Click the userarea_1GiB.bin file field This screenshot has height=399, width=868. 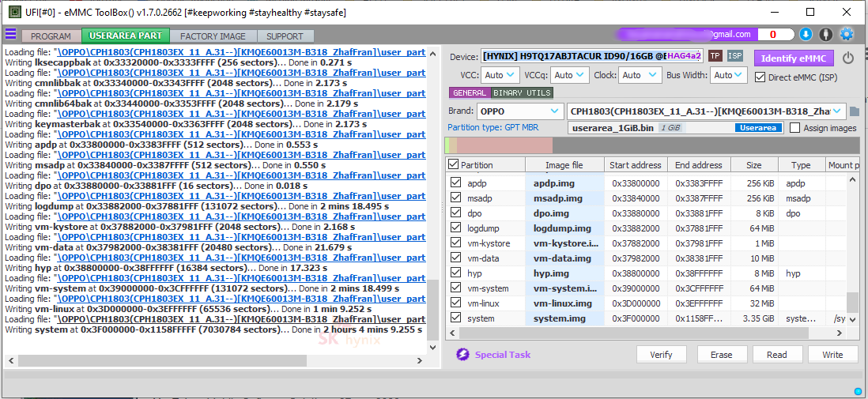click(675, 128)
